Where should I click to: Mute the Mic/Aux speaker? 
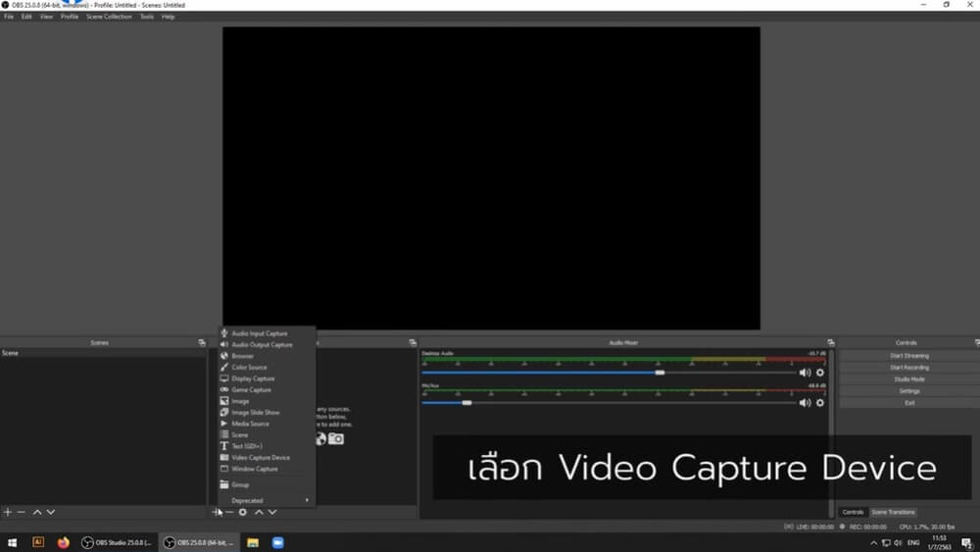click(x=805, y=403)
